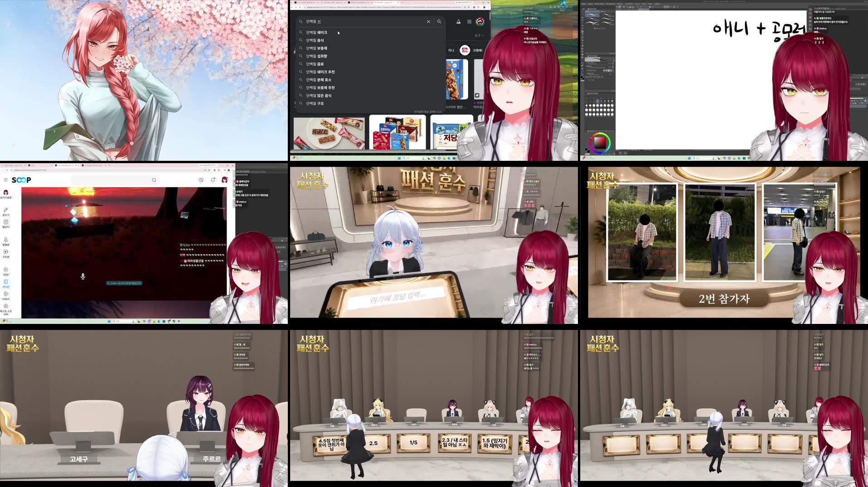Open the 게시판 icon in SOOP sidebar
The height and width of the screenshot is (487, 868).
pos(6,282)
